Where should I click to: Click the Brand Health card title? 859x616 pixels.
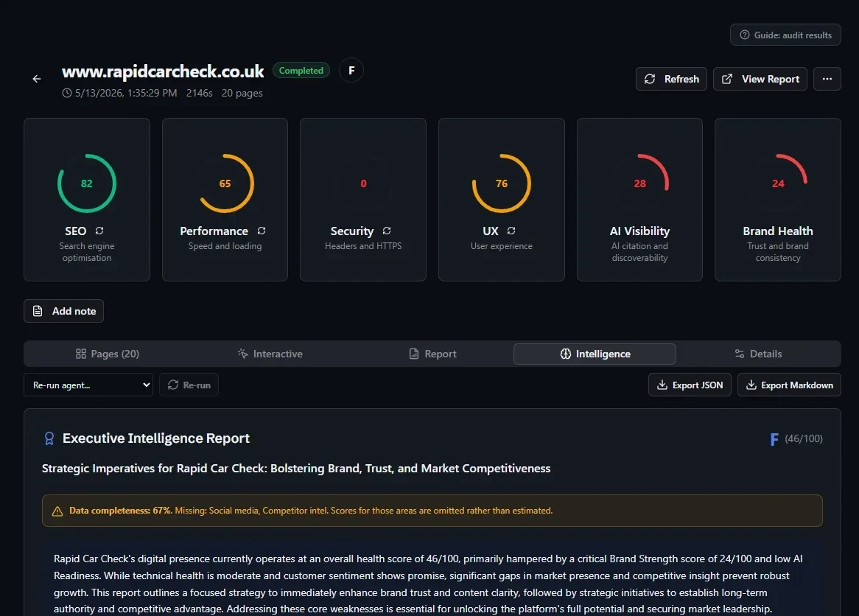(x=778, y=231)
